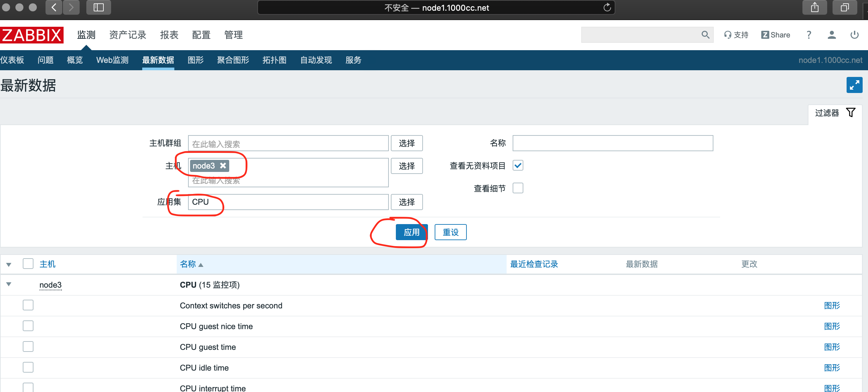Toggle fullscreen kiosk mode icon
This screenshot has width=868, height=392.
(854, 85)
